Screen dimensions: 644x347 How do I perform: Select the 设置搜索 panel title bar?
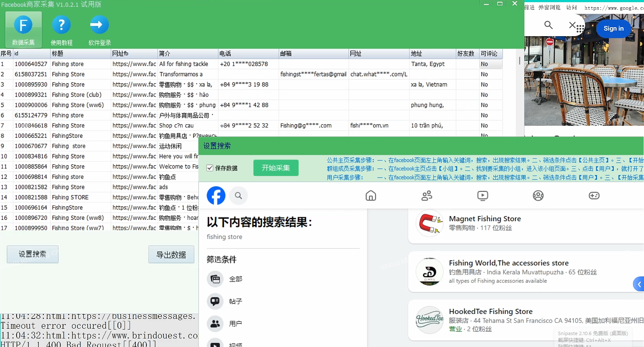tap(421, 146)
